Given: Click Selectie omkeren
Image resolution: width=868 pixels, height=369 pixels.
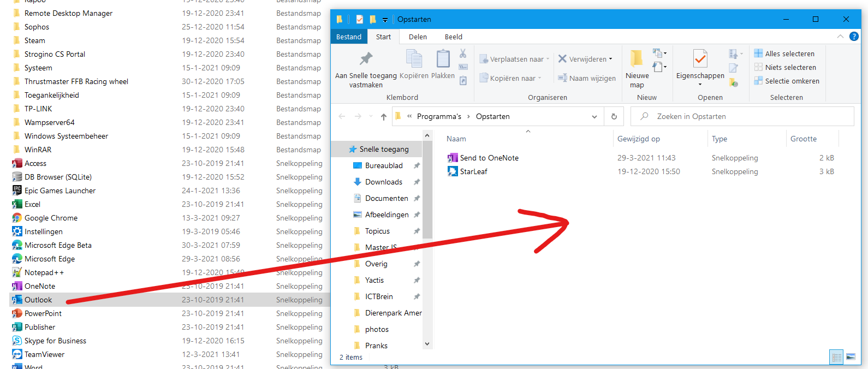Looking at the screenshot, I should point(787,81).
